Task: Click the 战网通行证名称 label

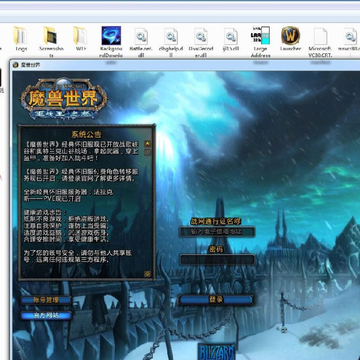Action: click(x=216, y=221)
